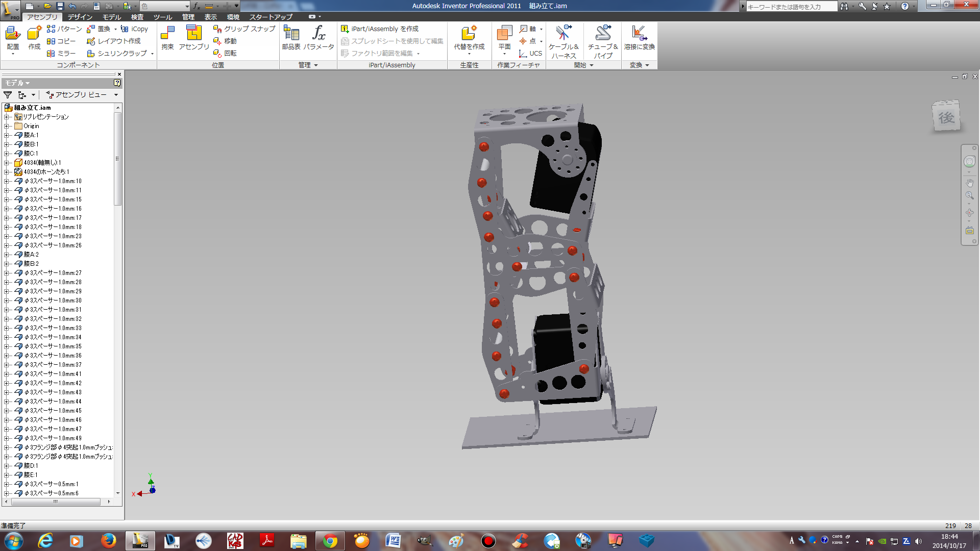
Task: Click the model browser help icon
Action: click(117, 83)
